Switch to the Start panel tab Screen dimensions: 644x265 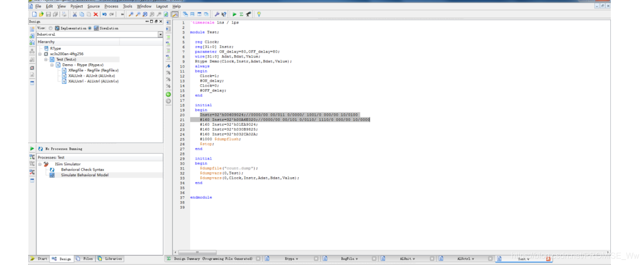[x=39, y=258]
